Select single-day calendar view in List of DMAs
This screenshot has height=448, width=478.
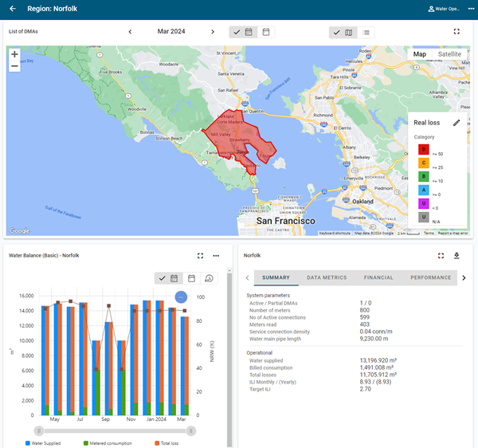click(x=266, y=32)
